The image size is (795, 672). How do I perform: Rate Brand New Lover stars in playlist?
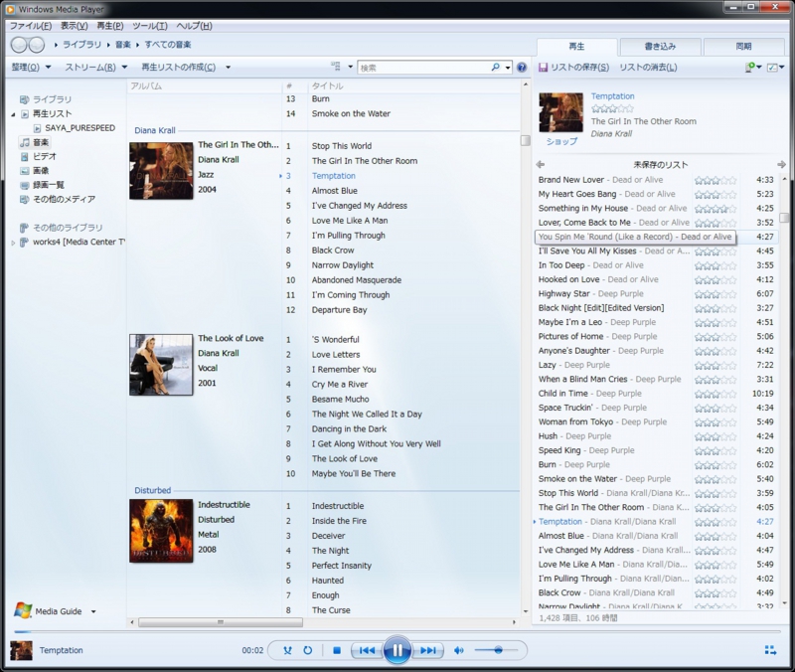click(x=715, y=180)
